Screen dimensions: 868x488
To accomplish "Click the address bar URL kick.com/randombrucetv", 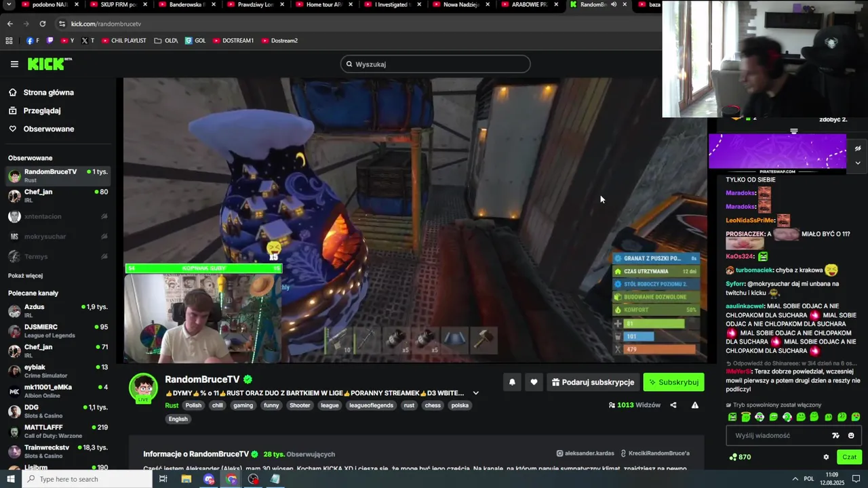I will point(106,24).
